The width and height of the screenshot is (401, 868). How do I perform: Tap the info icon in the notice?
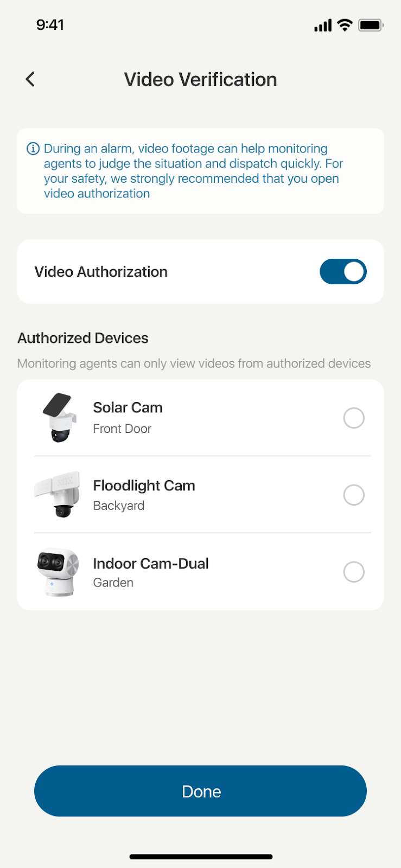point(33,149)
